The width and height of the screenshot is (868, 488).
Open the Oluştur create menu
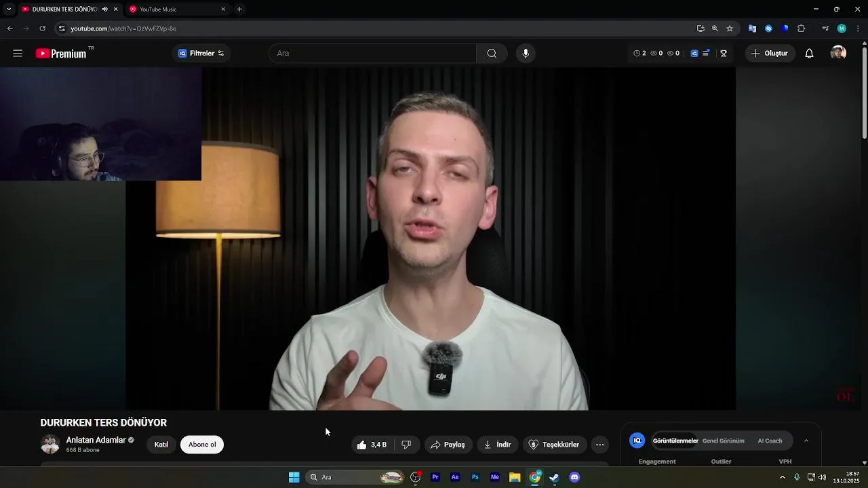tap(770, 54)
